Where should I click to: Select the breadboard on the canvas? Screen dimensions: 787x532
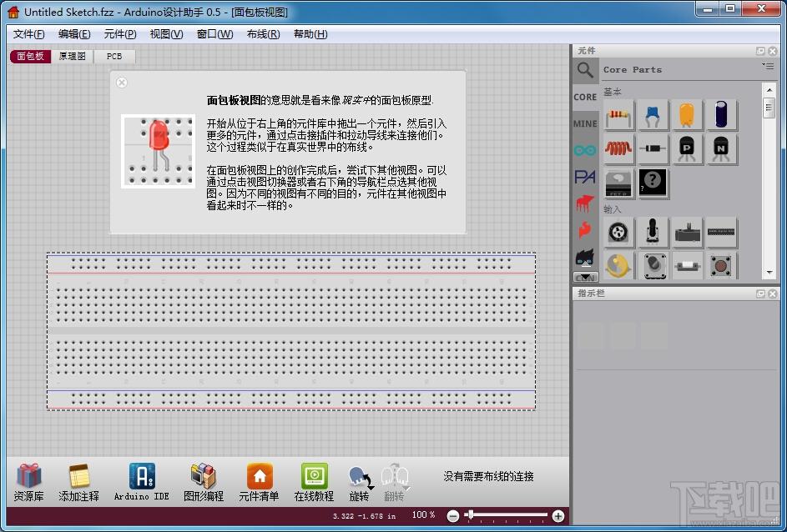click(291, 331)
